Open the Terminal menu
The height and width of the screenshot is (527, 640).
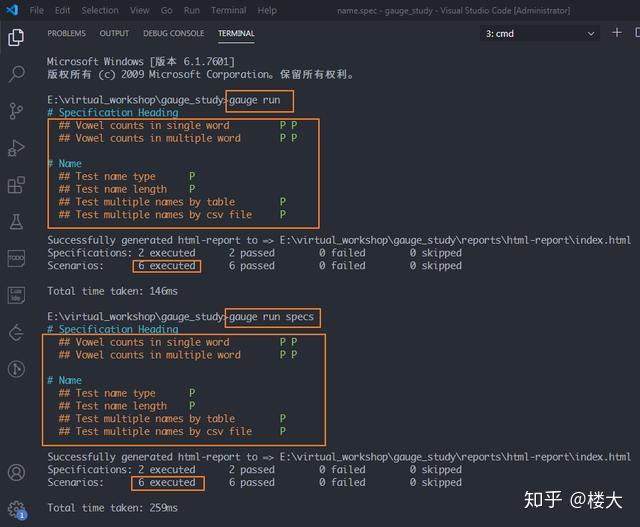click(x=229, y=10)
